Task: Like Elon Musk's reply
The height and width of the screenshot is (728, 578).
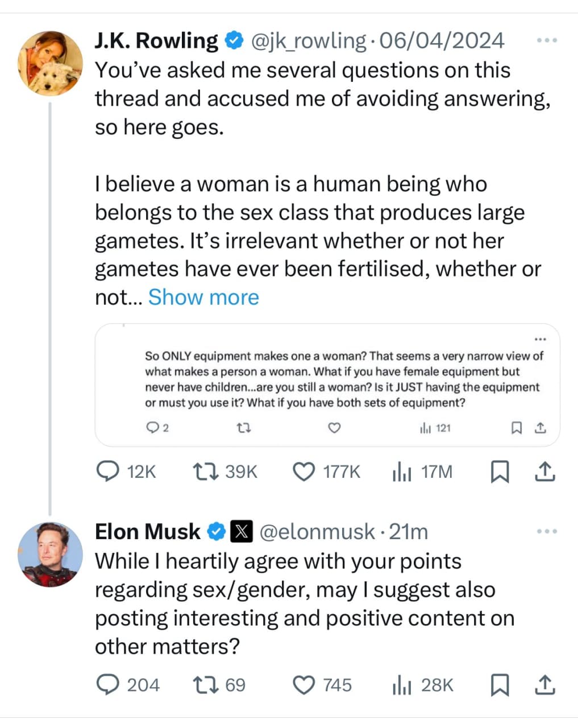Action: (x=304, y=685)
